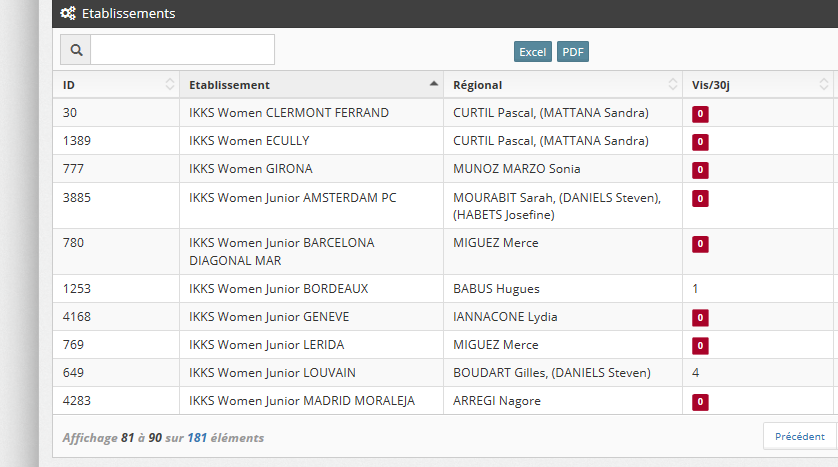Select IKKS Women Junior GENEVE row
Screen dimensions: 838x467
coord(269,317)
